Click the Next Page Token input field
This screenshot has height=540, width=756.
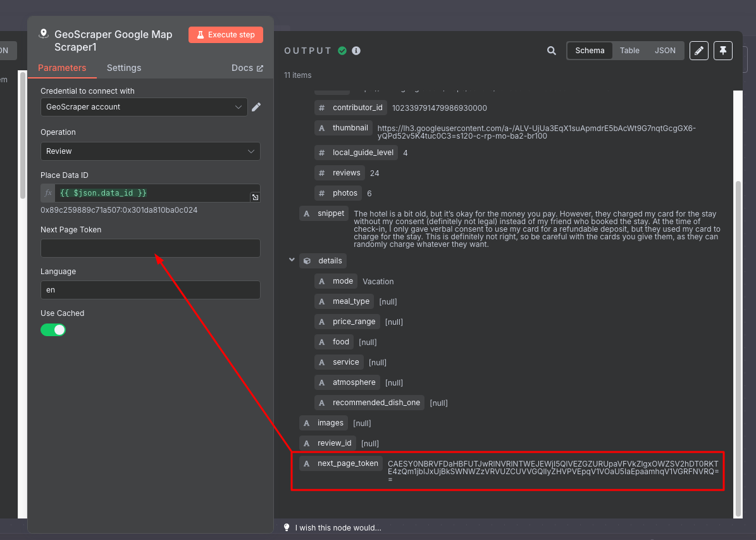[151, 248]
